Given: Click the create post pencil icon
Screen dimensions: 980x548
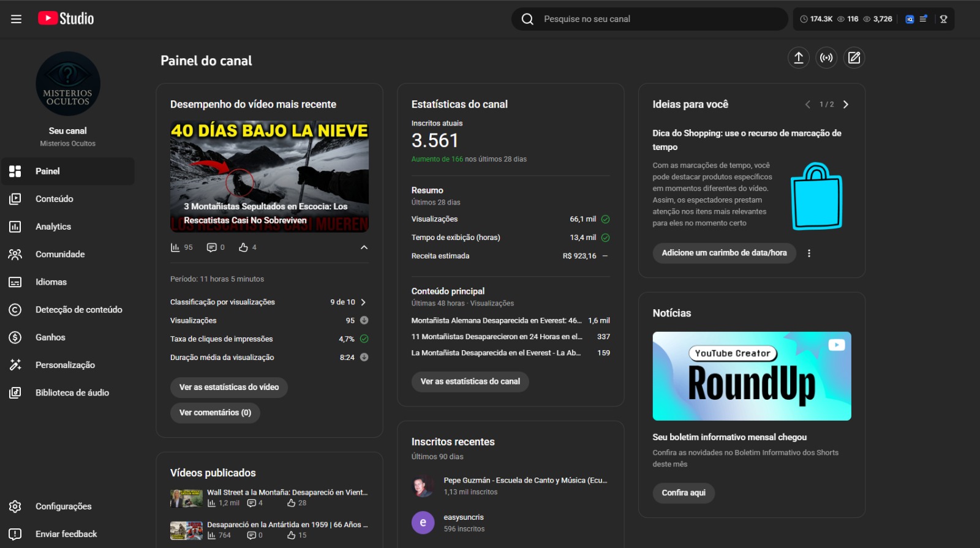Looking at the screenshot, I should tap(854, 58).
